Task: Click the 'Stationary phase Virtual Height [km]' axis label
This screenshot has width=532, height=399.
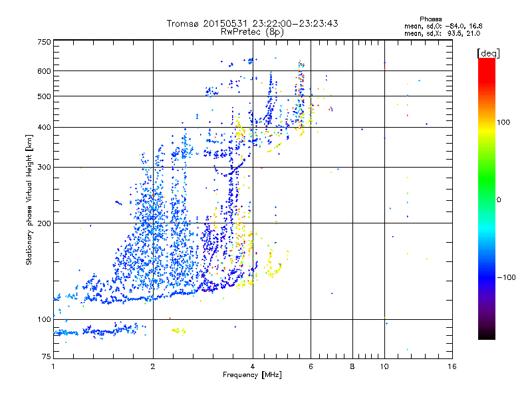Action: coord(29,200)
